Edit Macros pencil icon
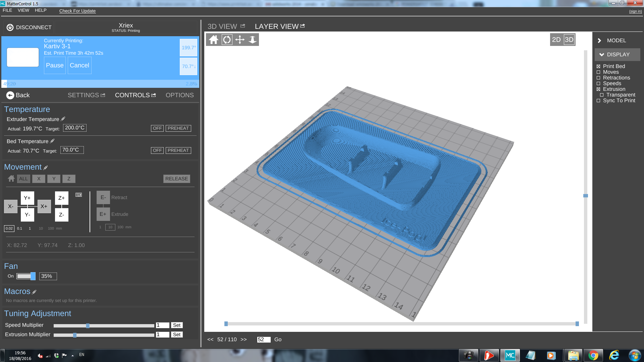This screenshot has width=644, height=362. (34, 292)
